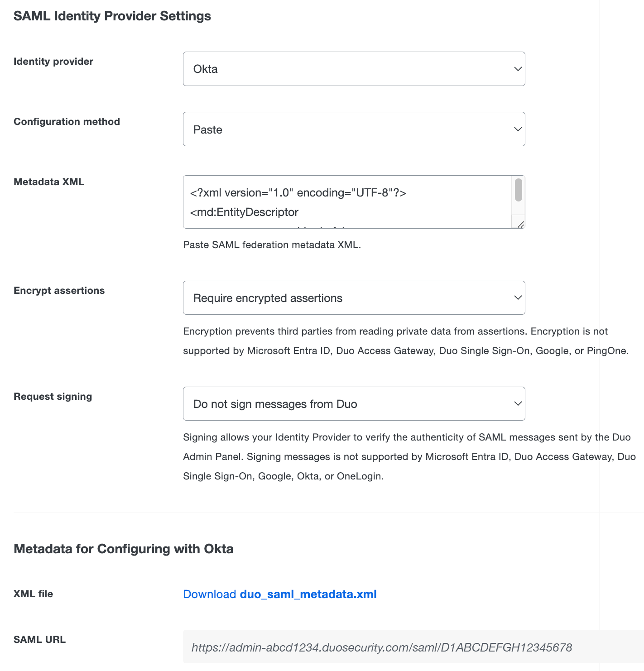
Task: Click the Identity provider label
Action: pos(53,62)
